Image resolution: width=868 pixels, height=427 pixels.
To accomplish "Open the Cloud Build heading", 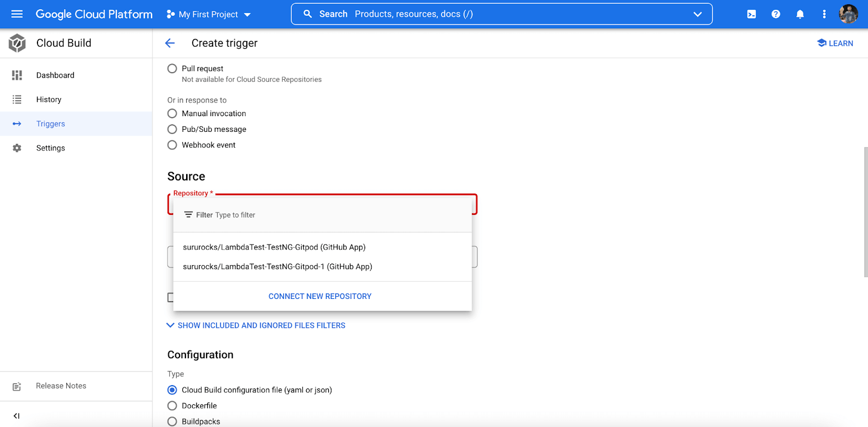I will pos(63,43).
